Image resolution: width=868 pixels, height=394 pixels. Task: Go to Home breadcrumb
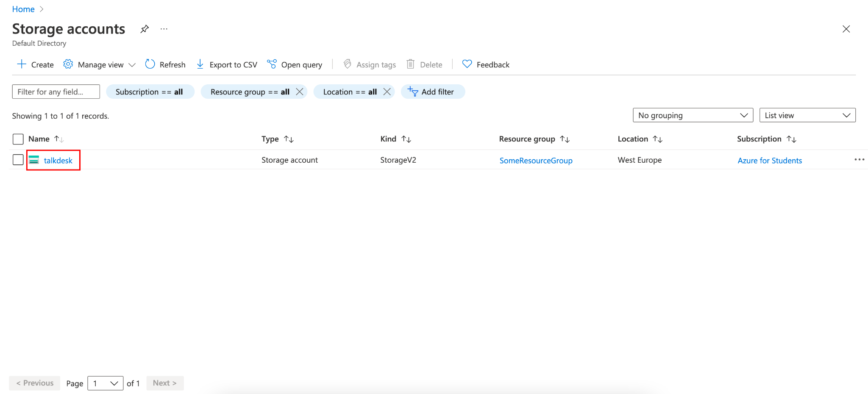point(23,9)
